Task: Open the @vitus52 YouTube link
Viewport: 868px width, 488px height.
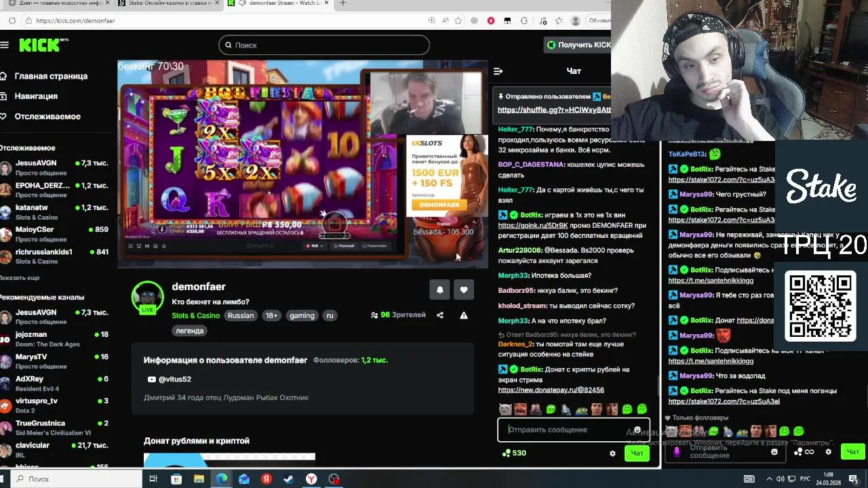Action: (x=170, y=380)
